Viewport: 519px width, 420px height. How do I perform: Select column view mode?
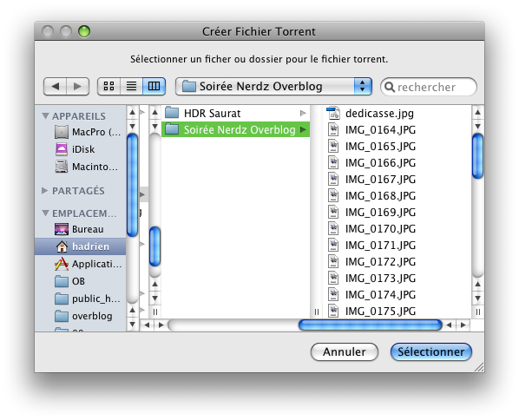point(154,87)
